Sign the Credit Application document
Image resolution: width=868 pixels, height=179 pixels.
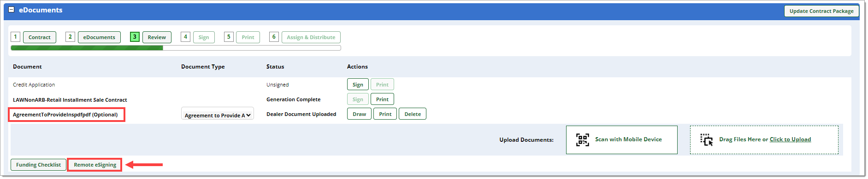tap(358, 85)
